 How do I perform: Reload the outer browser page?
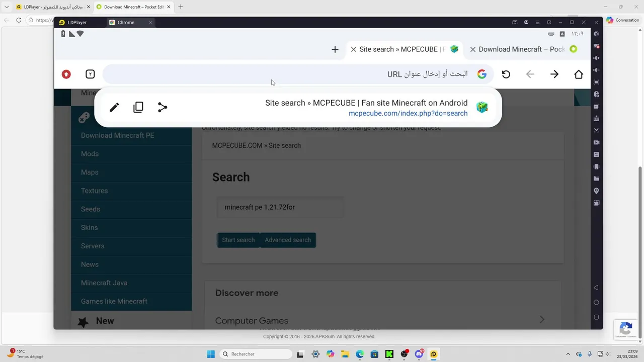pos(19,20)
